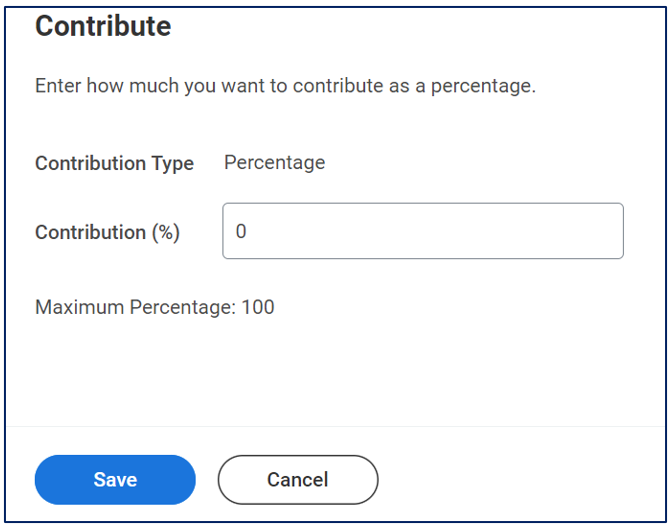Click the outlined Cancel pill button
The image size is (672, 529).
point(297,480)
